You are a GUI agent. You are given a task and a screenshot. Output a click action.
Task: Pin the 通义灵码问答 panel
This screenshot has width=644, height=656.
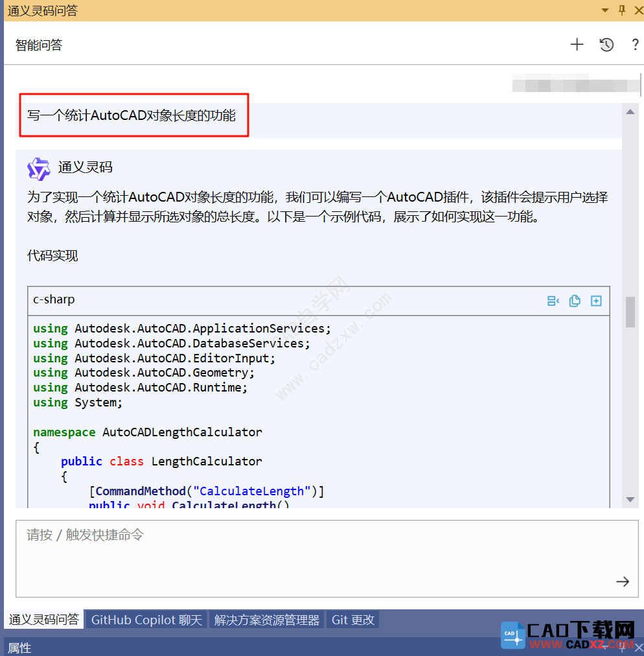tap(622, 10)
